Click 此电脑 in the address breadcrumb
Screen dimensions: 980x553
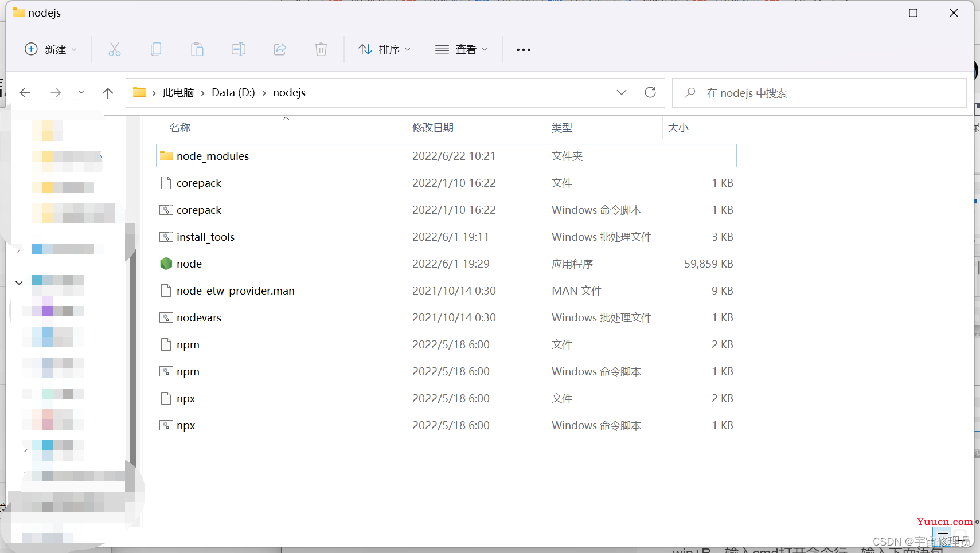coord(178,93)
